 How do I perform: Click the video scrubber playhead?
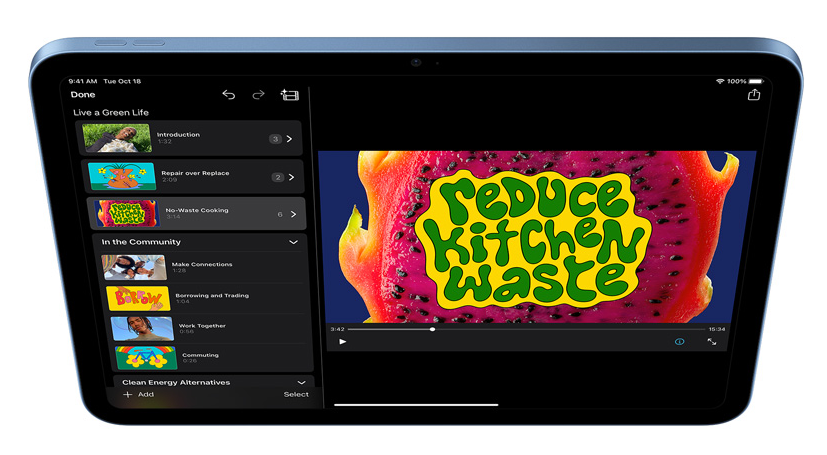[x=432, y=329]
